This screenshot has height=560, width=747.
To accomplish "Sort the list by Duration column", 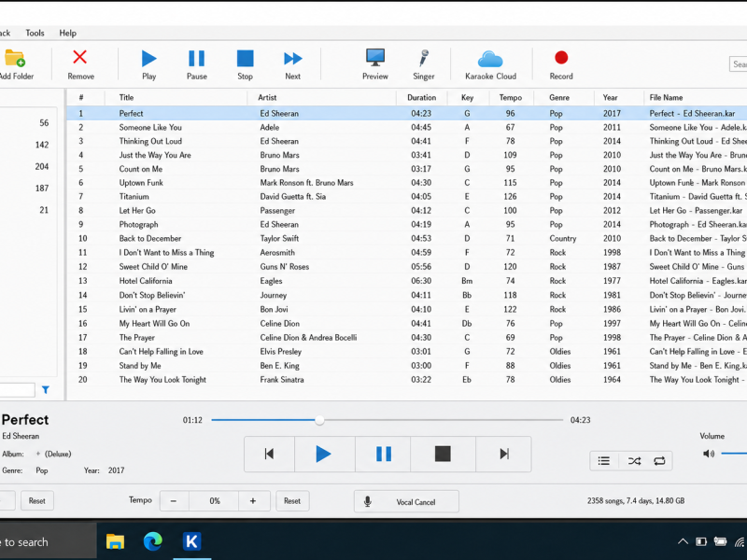I will coord(422,98).
